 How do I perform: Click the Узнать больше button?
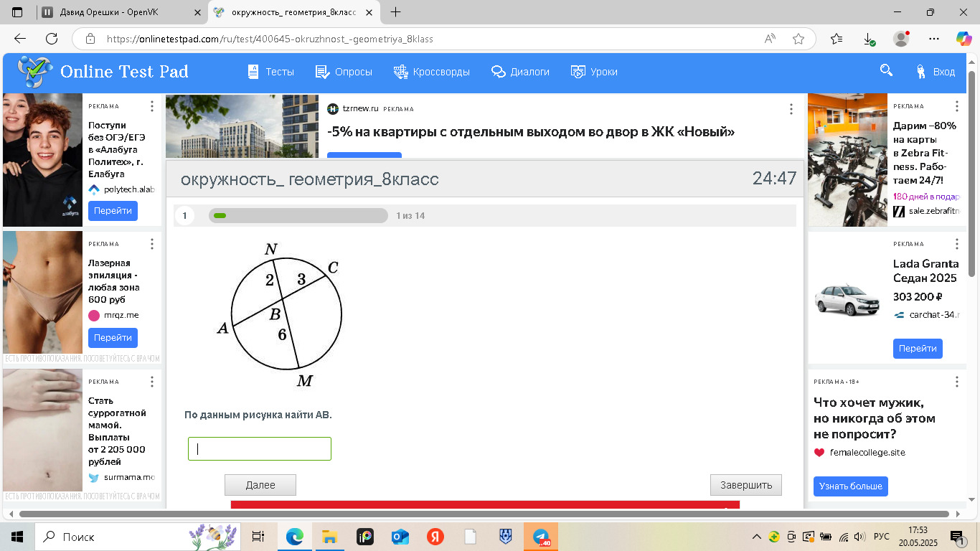(x=851, y=486)
